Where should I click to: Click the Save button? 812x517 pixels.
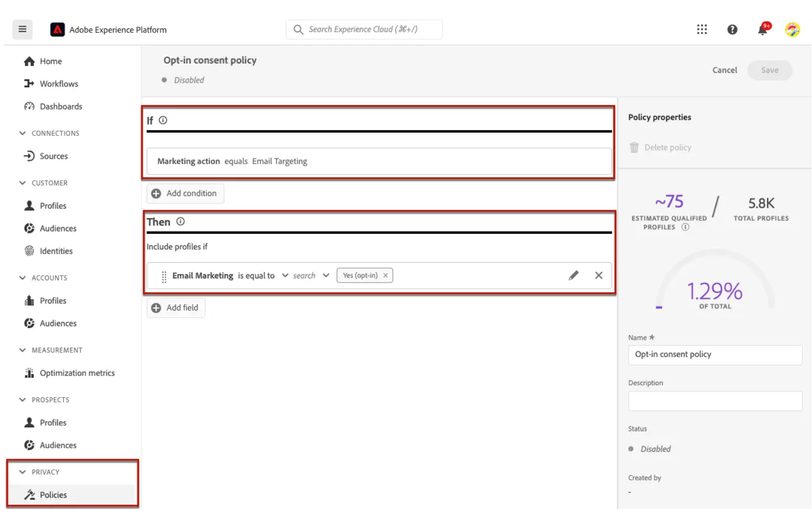[x=770, y=70]
